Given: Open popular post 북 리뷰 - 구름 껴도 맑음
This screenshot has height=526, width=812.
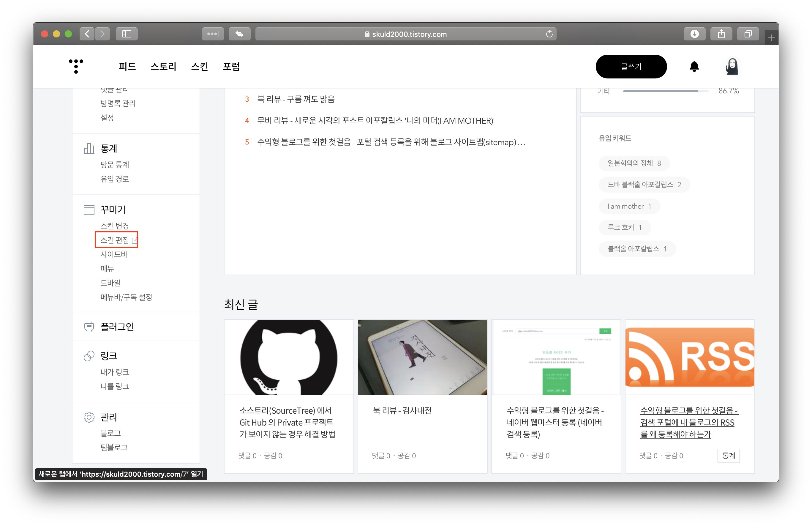Looking at the screenshot, I should click(x=296, y=99).
